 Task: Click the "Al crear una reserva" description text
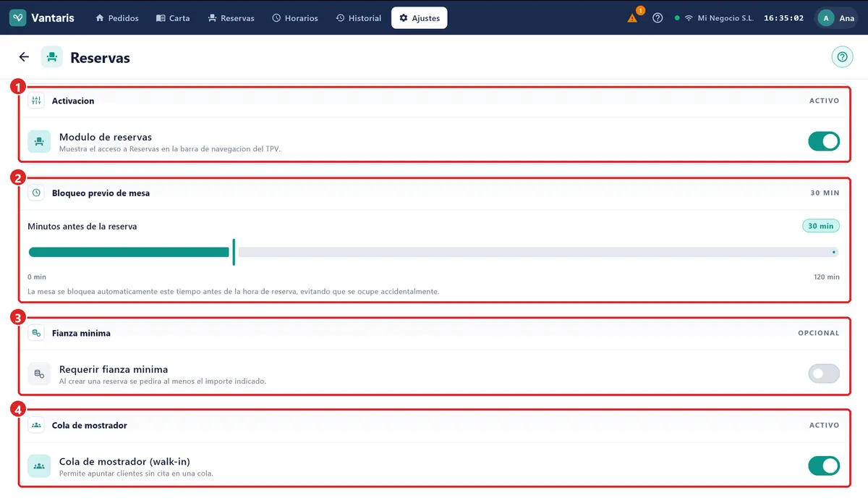pyautogui.click(x=163, y=381)
